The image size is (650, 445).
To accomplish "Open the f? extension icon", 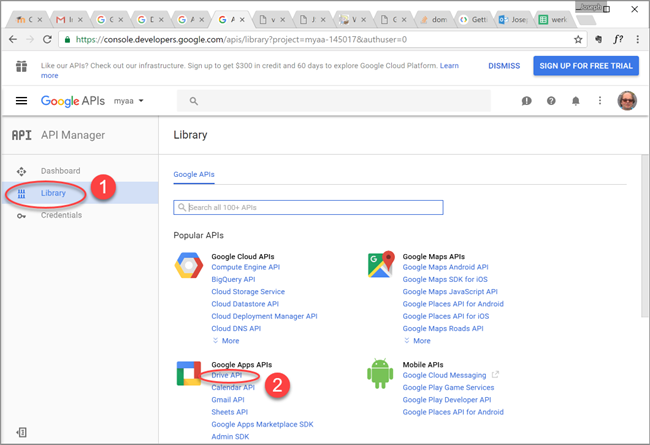I will pos(618,39).
